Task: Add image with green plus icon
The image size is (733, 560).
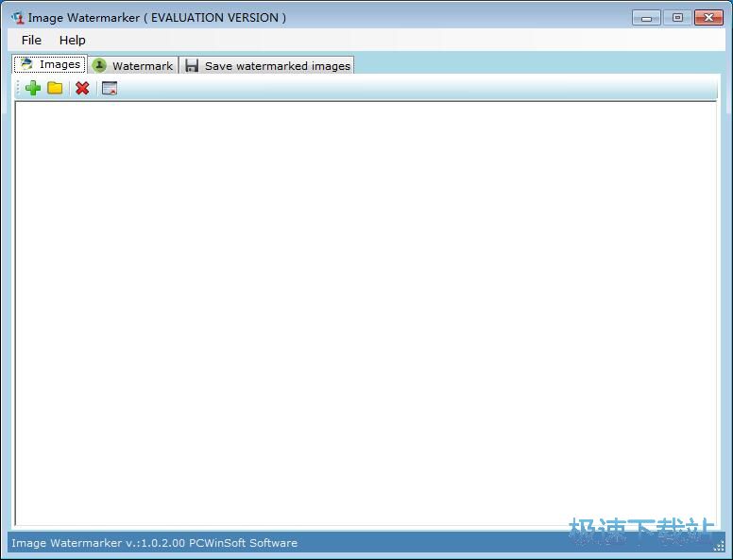Action: pyautogui.click(x=33, y=88)
